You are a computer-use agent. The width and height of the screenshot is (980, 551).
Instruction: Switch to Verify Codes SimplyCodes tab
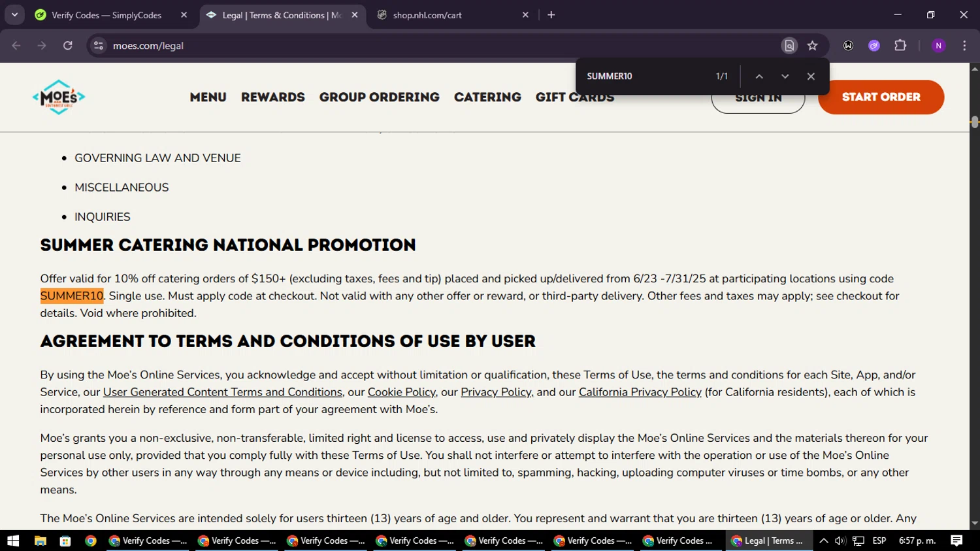pyautogui.click(x=106, y=15)
